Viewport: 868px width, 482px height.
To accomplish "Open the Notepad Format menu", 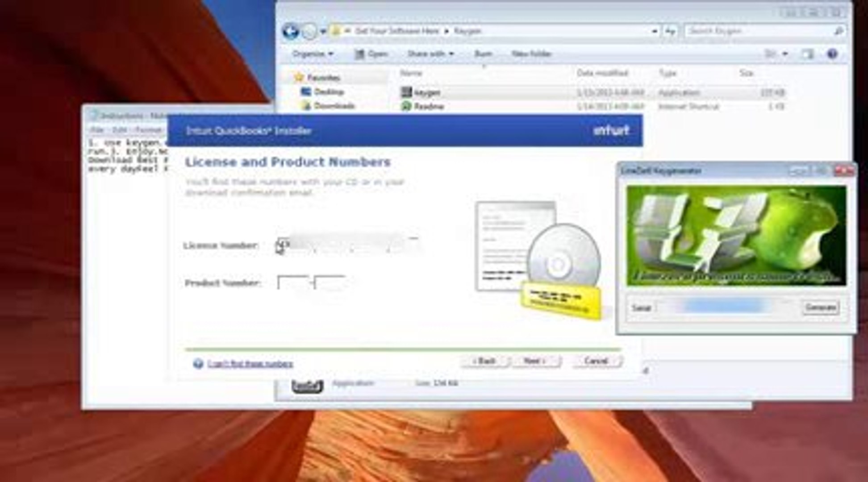I will pyautogui.click(x=149, y=130).
